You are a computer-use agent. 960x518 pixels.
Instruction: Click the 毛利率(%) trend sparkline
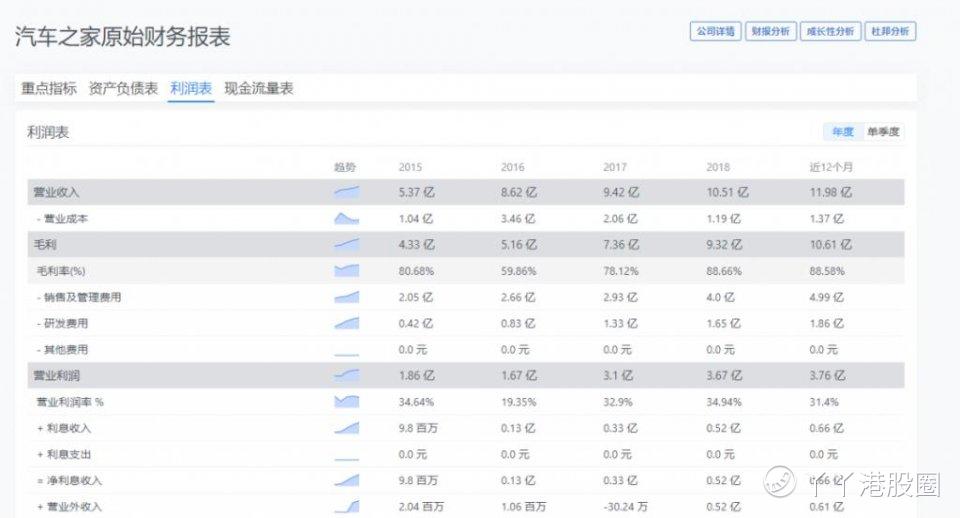[347, 271]
